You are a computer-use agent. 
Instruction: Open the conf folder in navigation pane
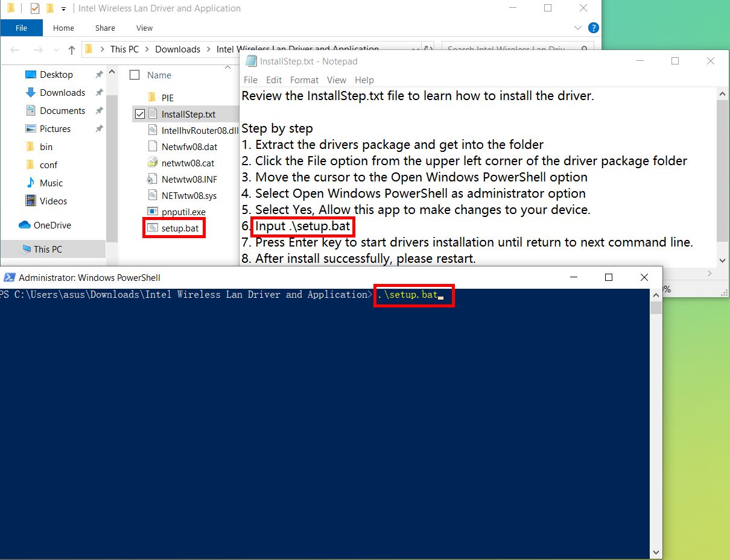(x=48, y=165)
